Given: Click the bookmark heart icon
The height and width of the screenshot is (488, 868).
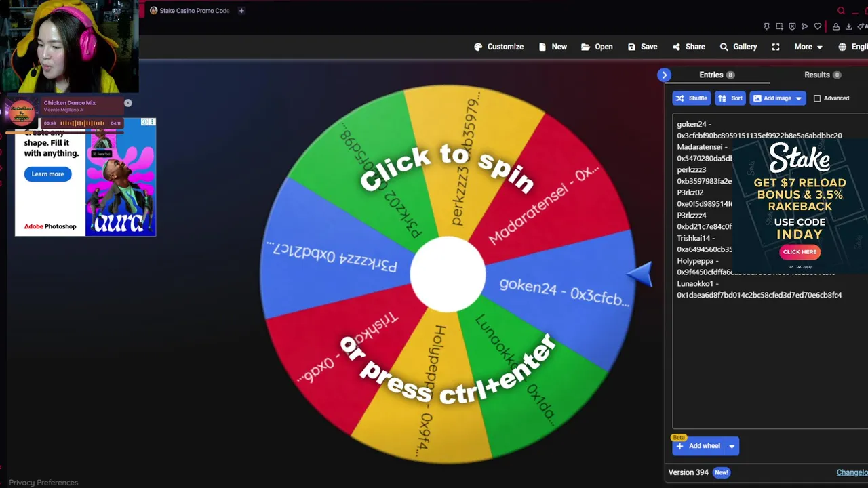Looking at the screenshot, I should 818,26.
